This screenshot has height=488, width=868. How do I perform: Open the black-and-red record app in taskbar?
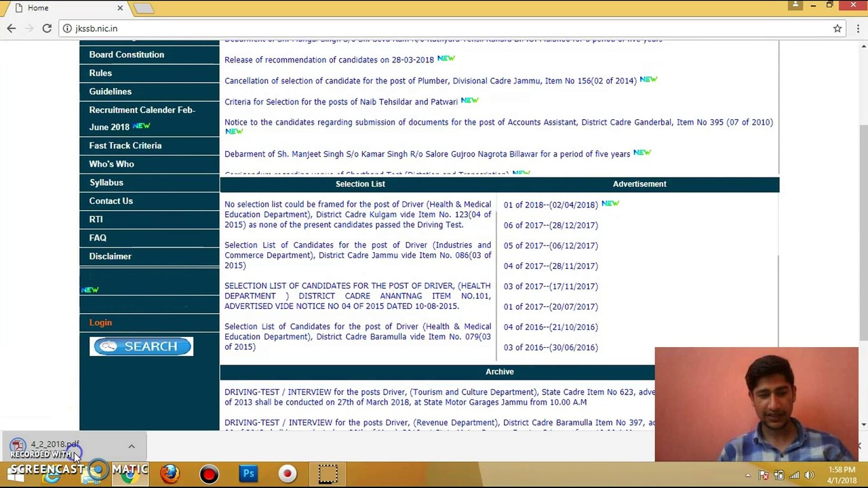pyautogui.click(x=209, y=474)
